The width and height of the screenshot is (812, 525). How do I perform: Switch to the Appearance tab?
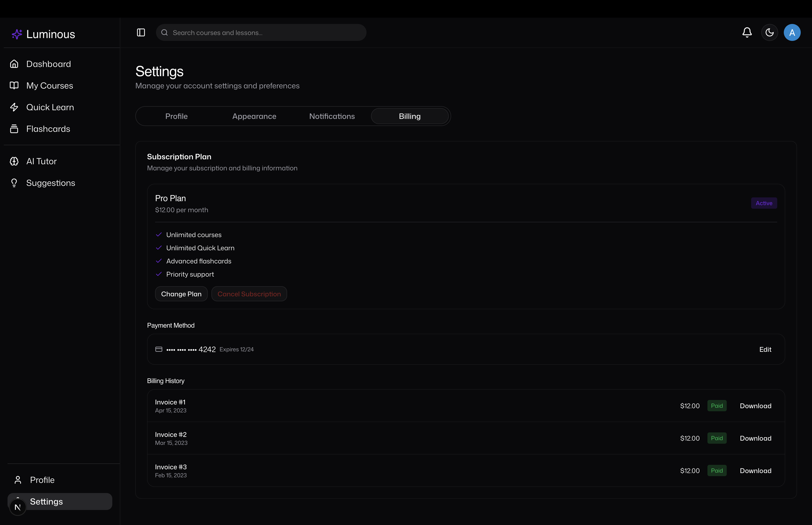254,116
